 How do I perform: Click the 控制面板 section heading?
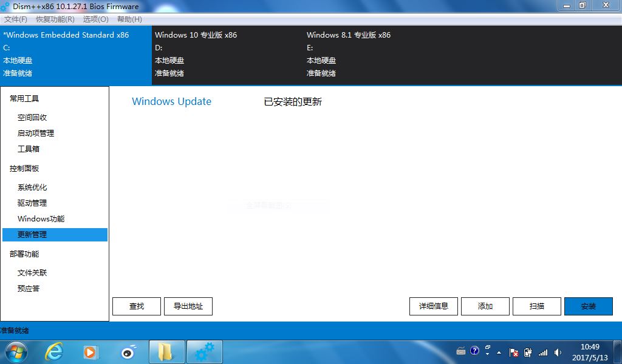[24, 168]
